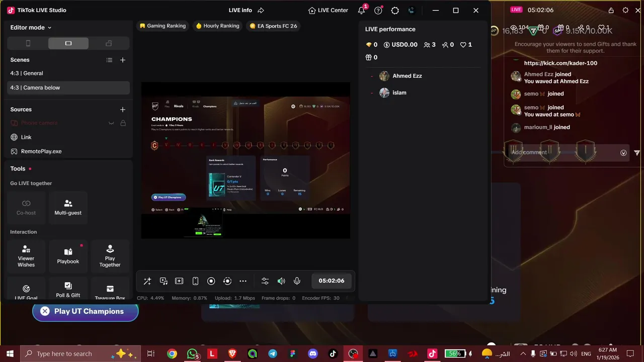Open the media and music tool
Image resolution: width=644 pixels, height=362 pixels.
tap(164, 281)
